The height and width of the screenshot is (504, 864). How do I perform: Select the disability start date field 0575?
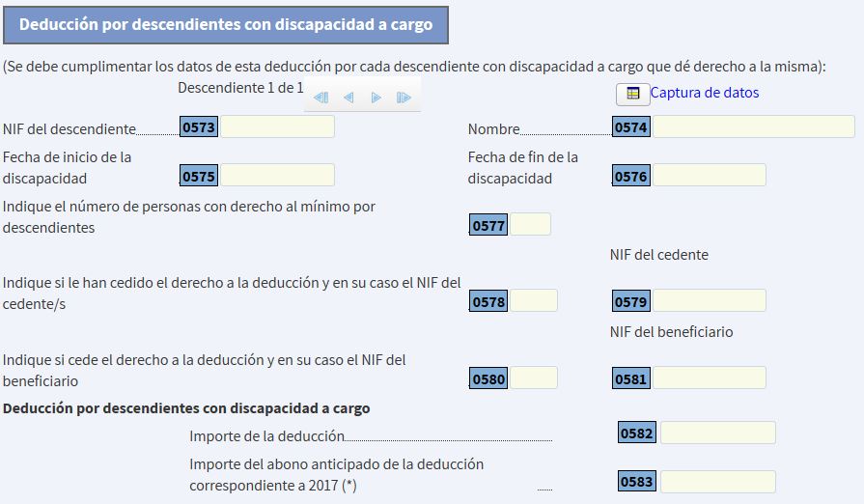[x=277, y=175]
